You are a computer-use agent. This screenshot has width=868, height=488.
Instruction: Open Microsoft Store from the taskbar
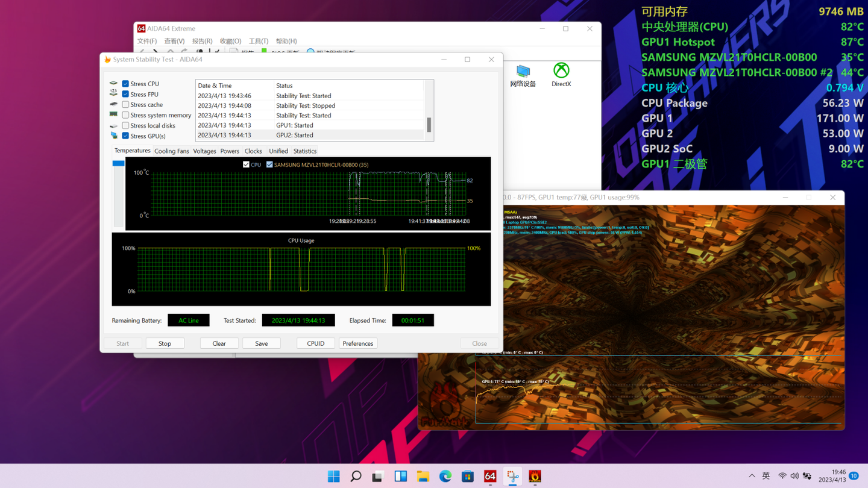click(x=468, y=477)
